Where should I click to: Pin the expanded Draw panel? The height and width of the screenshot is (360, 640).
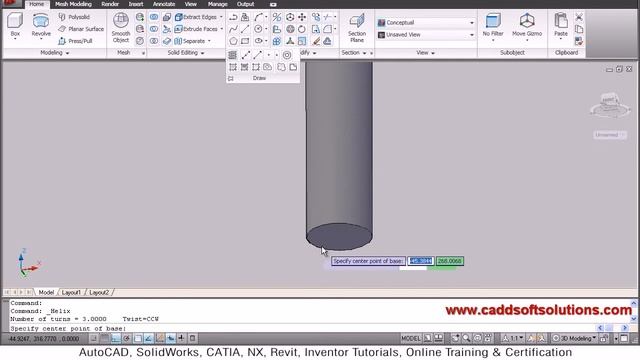pyautogui.click(x=231, y=78)
